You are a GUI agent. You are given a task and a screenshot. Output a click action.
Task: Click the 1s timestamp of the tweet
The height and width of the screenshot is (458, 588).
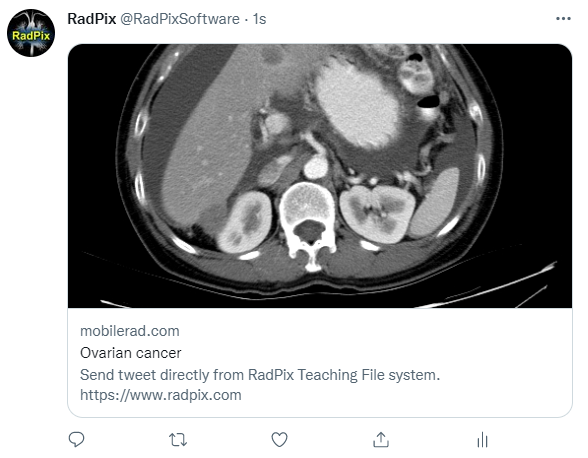click(260, 19)
